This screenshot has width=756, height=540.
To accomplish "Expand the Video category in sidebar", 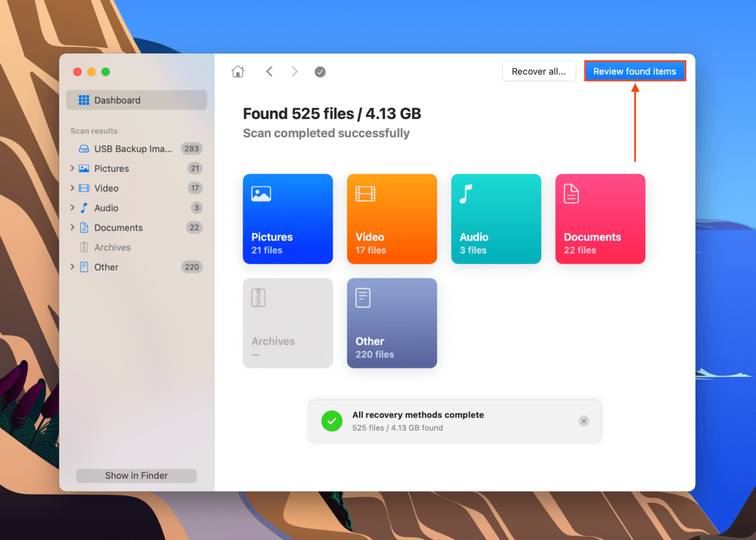I will coord(72,188).
